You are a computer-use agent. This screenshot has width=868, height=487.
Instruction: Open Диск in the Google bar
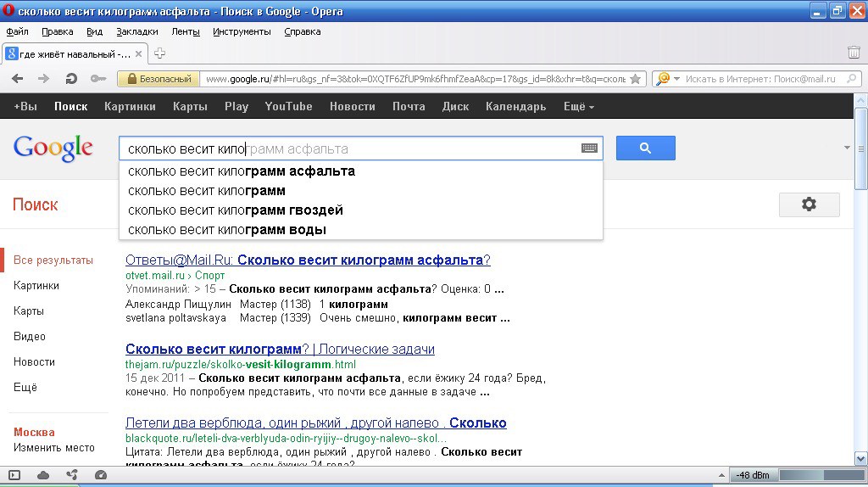pyautogui.click(x=455, y=106)
